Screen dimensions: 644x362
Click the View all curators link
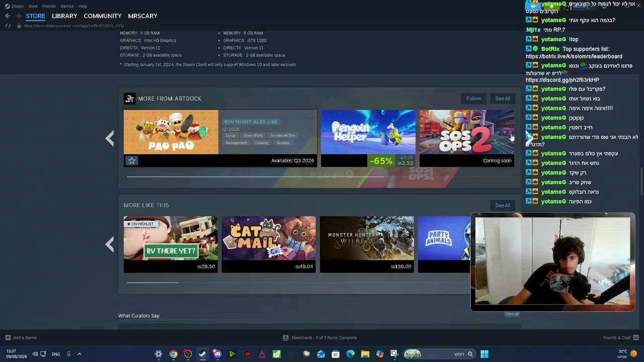click(x=512, y=314)
